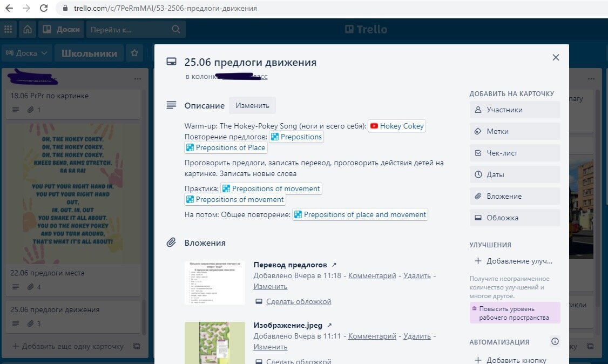Open Изображение.jpeg attachment thumbnail
The image size is (608, 364).
click(x=215, y=343)
